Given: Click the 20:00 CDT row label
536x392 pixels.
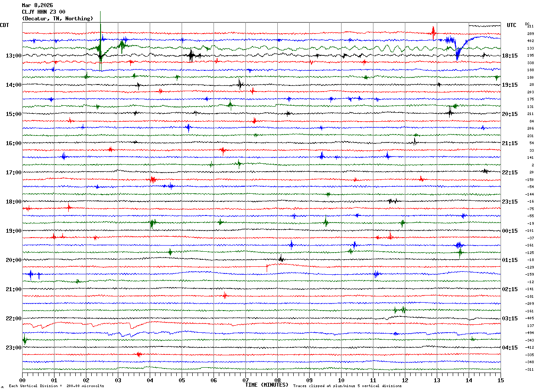Looking at the screenshot, I should (x=13, y=260).
